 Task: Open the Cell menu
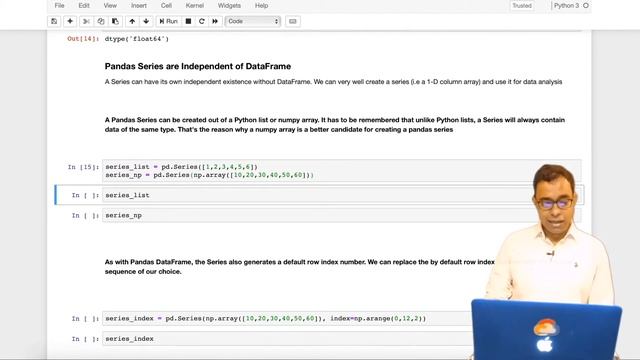pyautogui.click(x=166, y=6)
